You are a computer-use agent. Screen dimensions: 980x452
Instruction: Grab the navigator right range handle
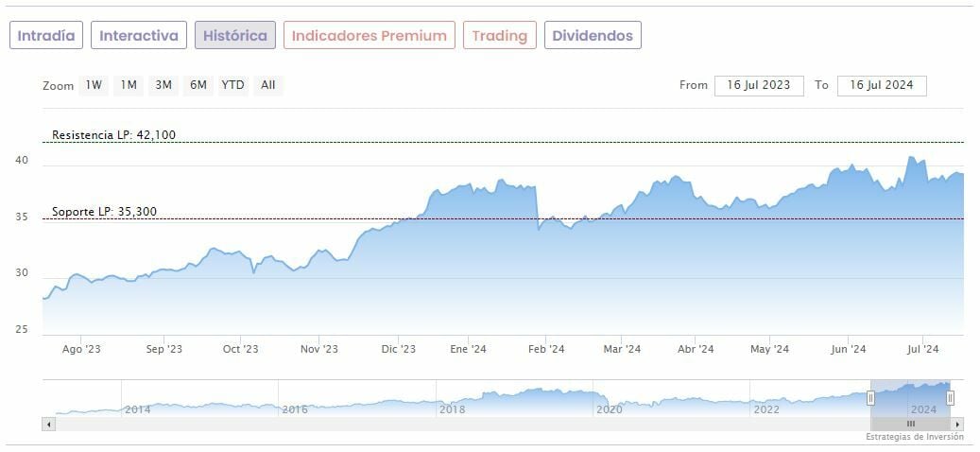pos(950,398)
